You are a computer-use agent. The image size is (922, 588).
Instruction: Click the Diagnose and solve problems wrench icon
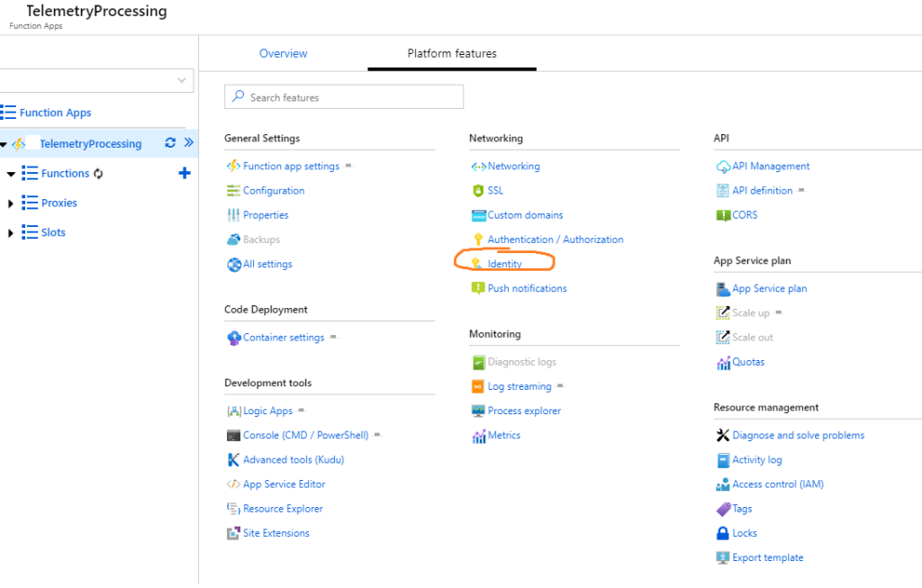723,436
